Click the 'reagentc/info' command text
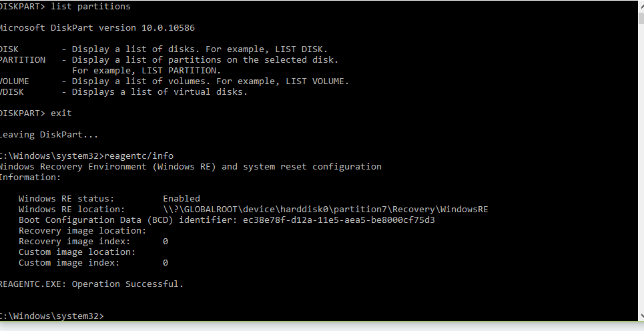644x331 pixels. (139, 155)
